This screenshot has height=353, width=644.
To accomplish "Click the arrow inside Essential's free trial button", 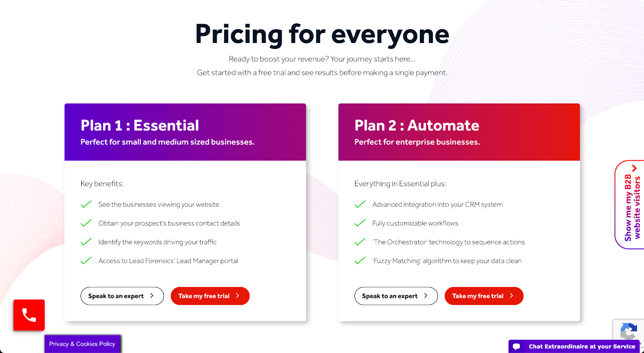I will pos(238,296).
